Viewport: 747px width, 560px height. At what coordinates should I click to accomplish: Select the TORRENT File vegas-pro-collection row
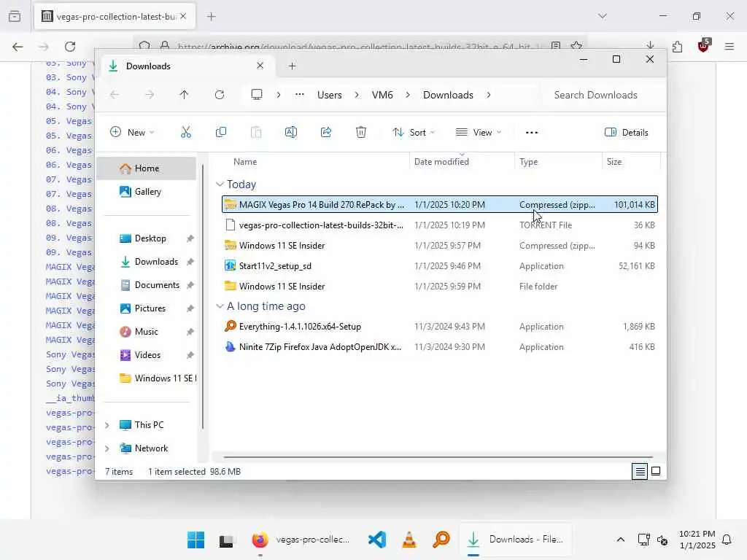point(440,225)
